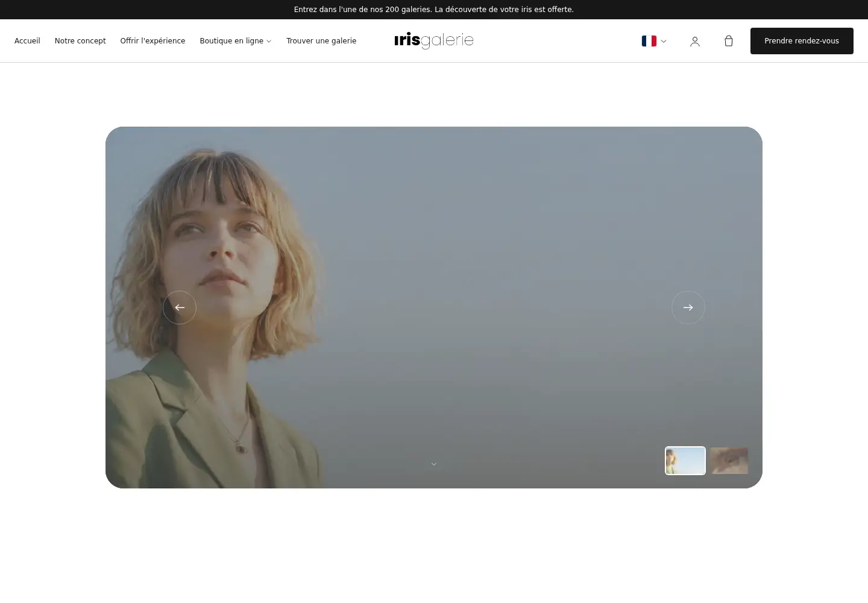Image resolution: width=868 pixels, height=603 pixels.
Task: Select the second slide thumbnail of eye
Action: 729,461
